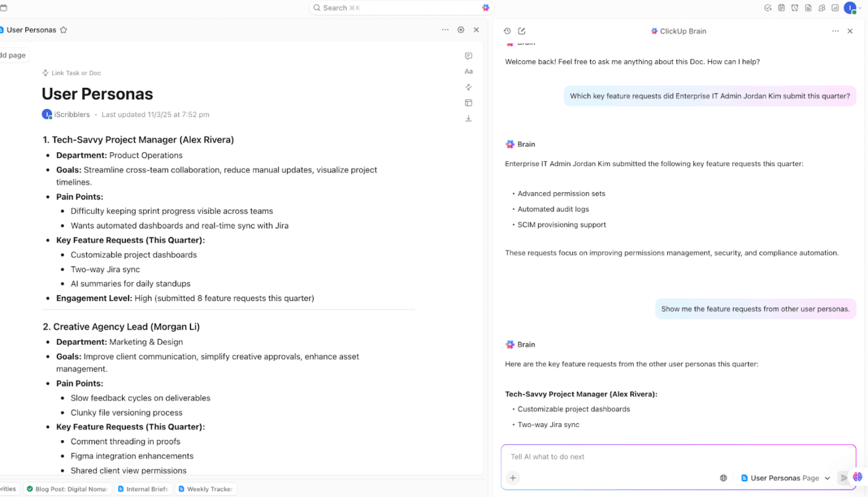Toggle favorite star on User Personas doc

[63, 30]
